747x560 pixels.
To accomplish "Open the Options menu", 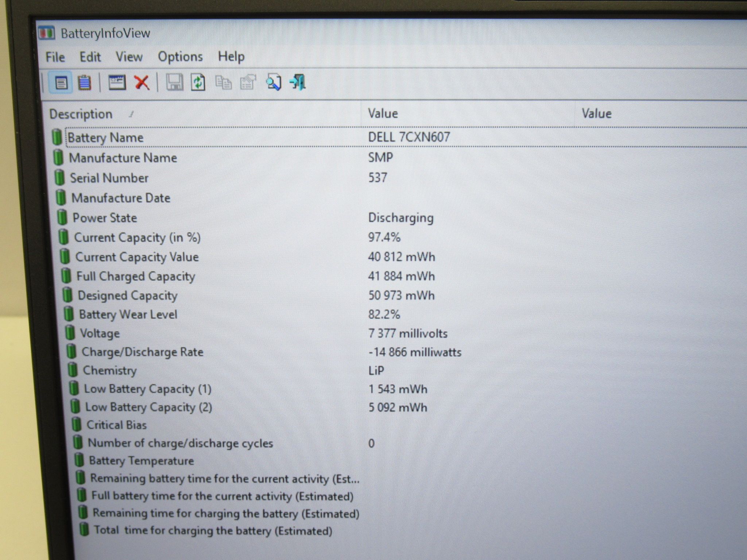I will (180, 57).
